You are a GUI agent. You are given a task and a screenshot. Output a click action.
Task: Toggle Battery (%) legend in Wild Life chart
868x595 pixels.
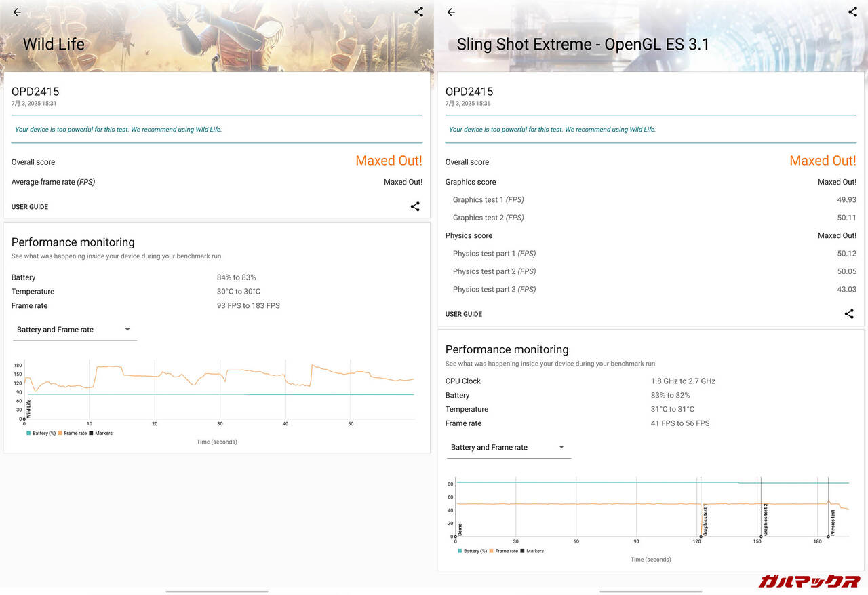(x=41, y=433)
